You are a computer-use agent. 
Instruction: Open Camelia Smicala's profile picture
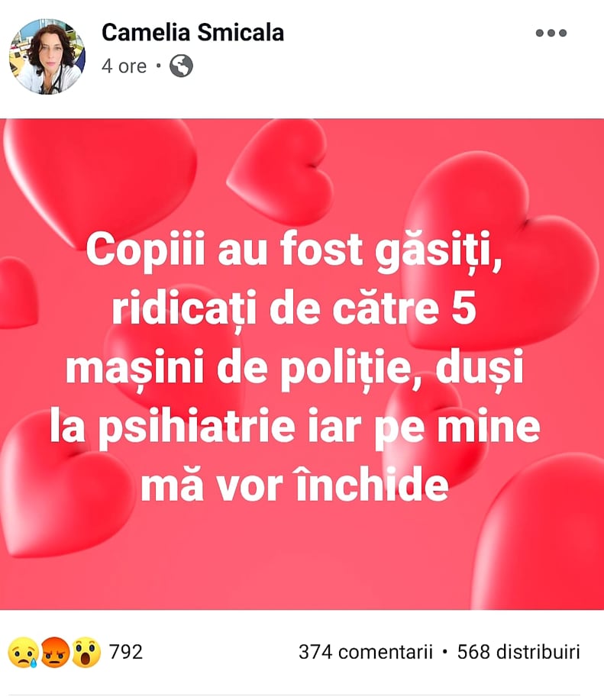[x=47, y=57]
